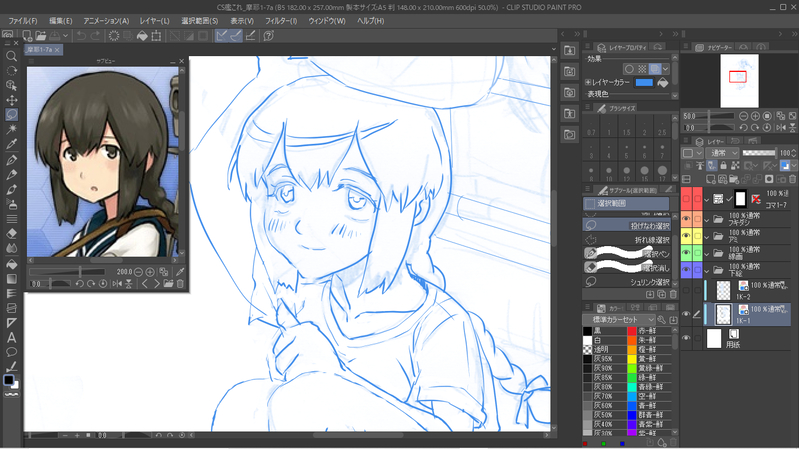The width and height of the screenshot is (799, 449).
Task: Pick color with the sub view eyedropper icon
Action: (180, 272)
